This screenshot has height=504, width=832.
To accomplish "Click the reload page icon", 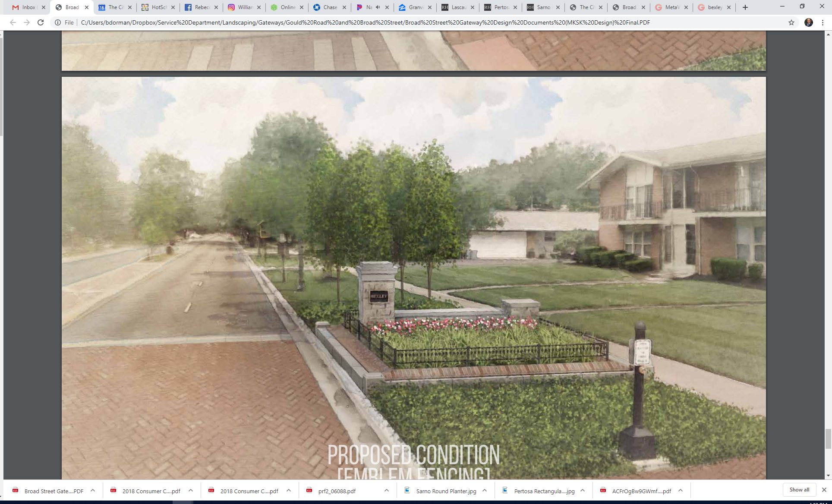I will [x=41, y=22].
